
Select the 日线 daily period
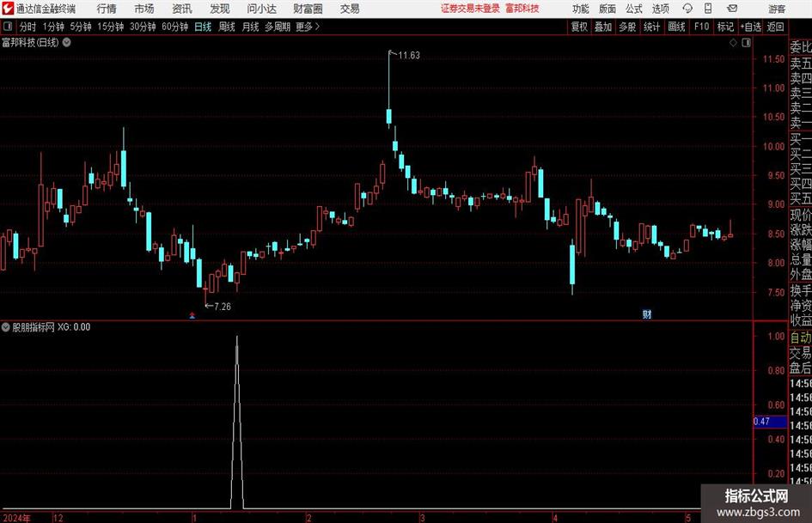pos(203,27)
